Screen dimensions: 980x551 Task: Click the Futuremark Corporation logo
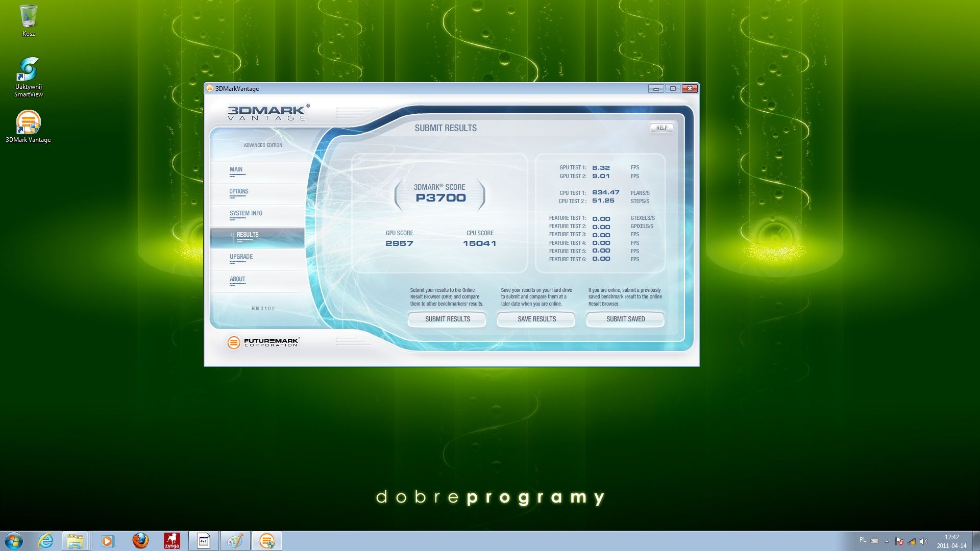coord(263,342)
